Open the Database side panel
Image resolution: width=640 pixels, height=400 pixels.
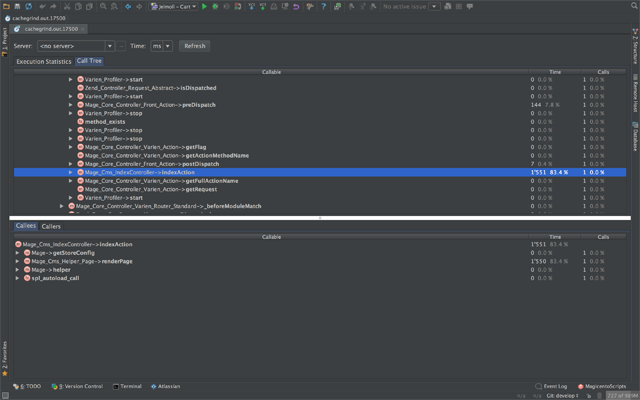pos(635,136)
